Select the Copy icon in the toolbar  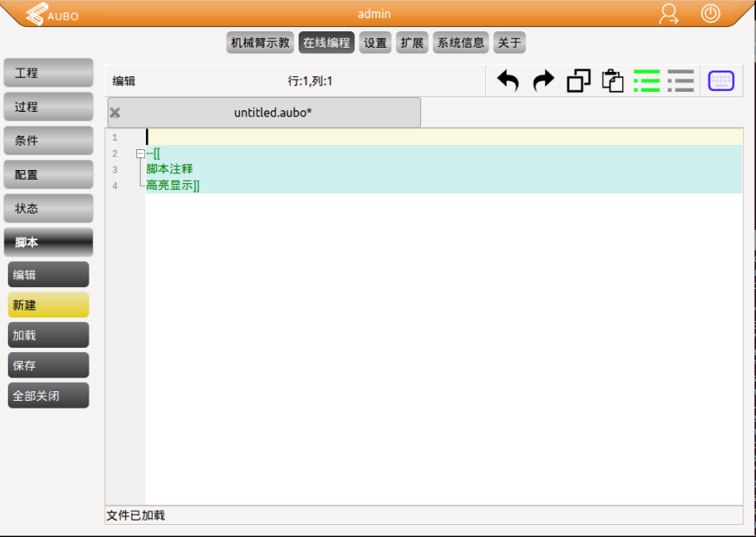click(578, 80)
